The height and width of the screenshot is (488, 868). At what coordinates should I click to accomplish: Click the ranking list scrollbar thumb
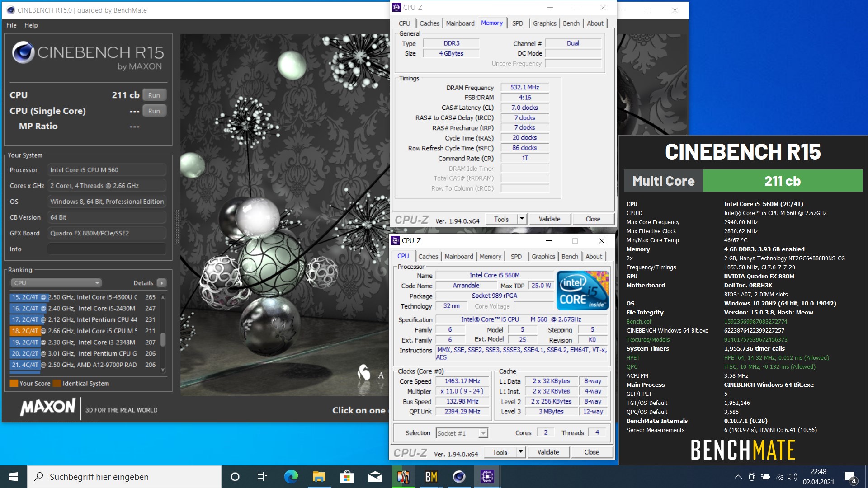pos(163,339)
